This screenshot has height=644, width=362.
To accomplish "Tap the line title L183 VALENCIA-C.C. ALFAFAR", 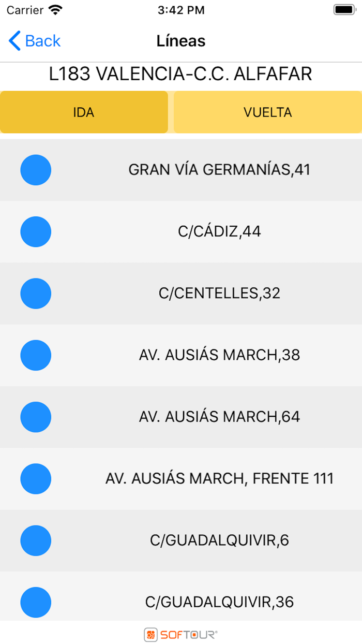I will coord(181,74).
